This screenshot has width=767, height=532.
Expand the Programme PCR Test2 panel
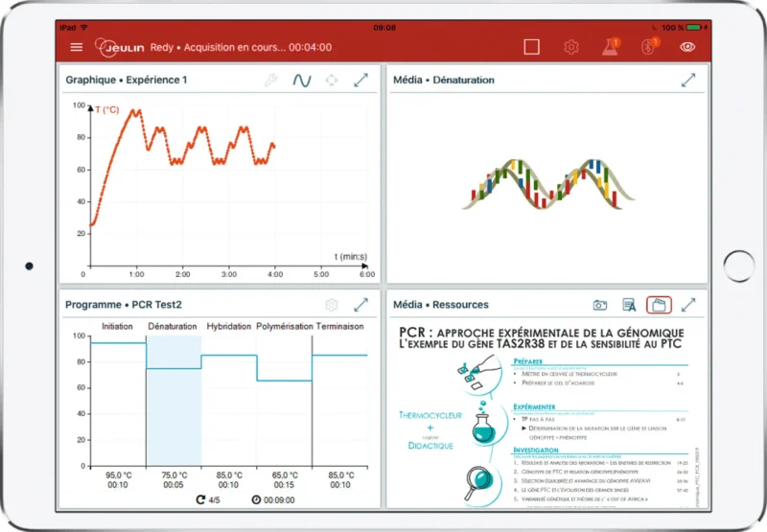[x=361, y=305]
